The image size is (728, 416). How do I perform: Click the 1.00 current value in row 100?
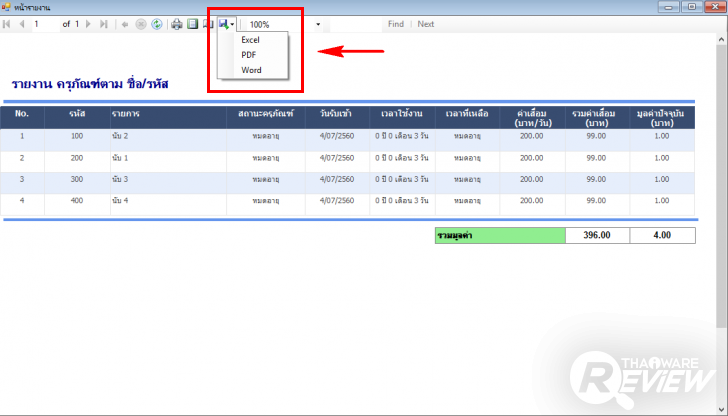tap(662, 136)
